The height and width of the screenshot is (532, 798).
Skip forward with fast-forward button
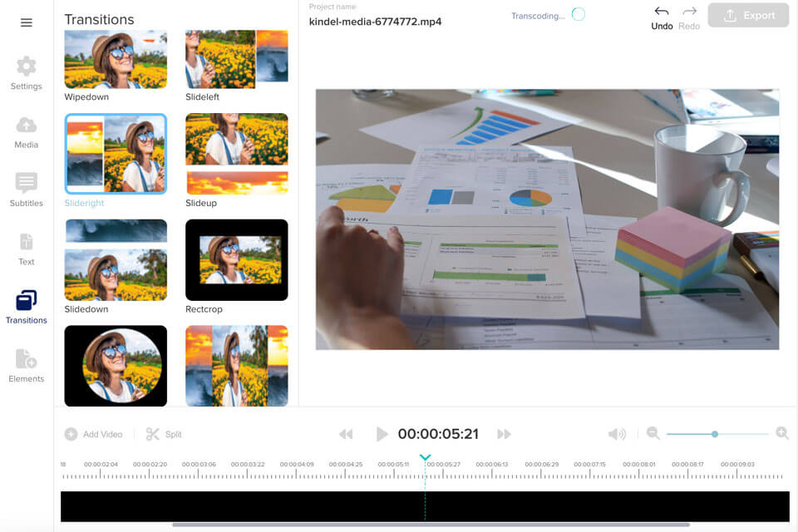pyautogui.click(x=504, y=434)
